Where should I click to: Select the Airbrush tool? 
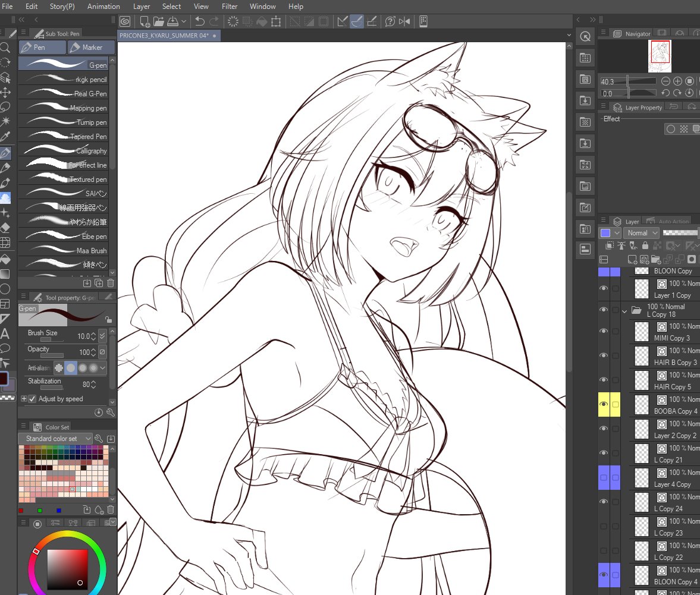coord(5,197)
